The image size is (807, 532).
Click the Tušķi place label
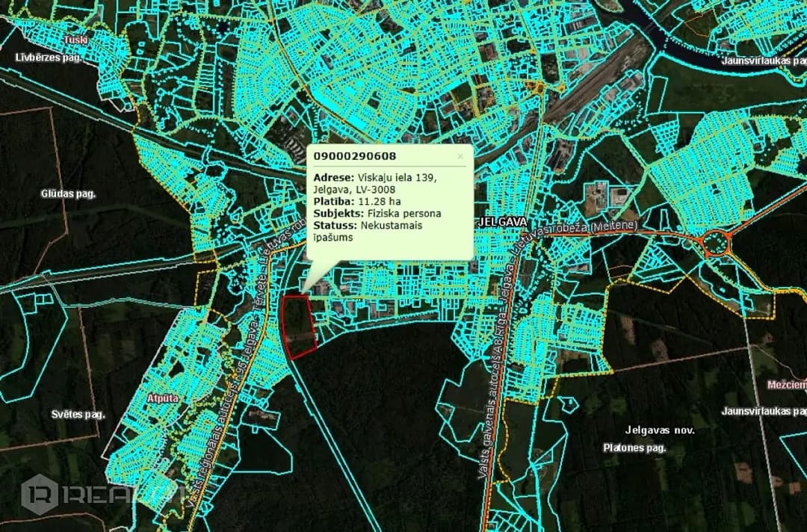click(x=75, y=40)
